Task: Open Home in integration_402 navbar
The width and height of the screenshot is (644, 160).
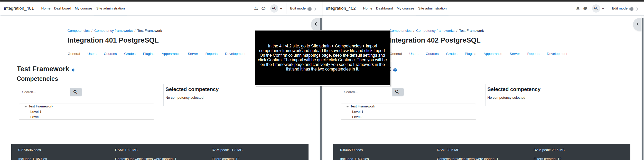Action: coord(368,8)
